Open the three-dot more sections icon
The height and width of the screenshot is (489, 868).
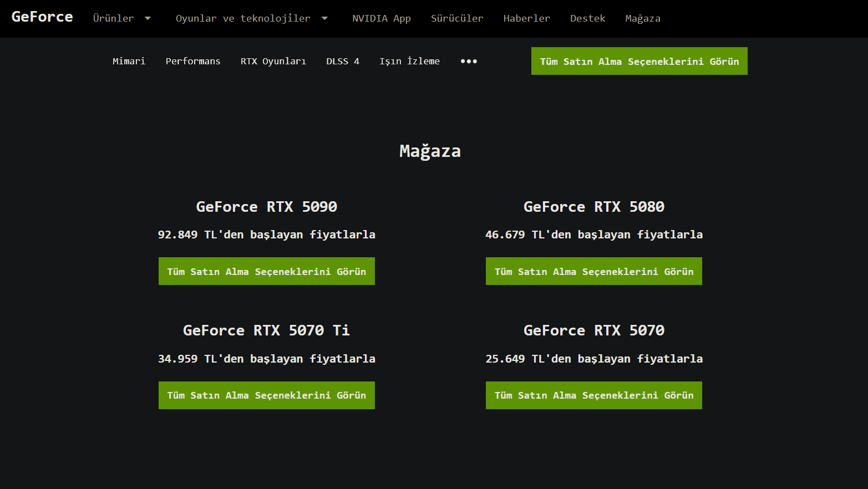pyautogui.click(x=469, y=61)
